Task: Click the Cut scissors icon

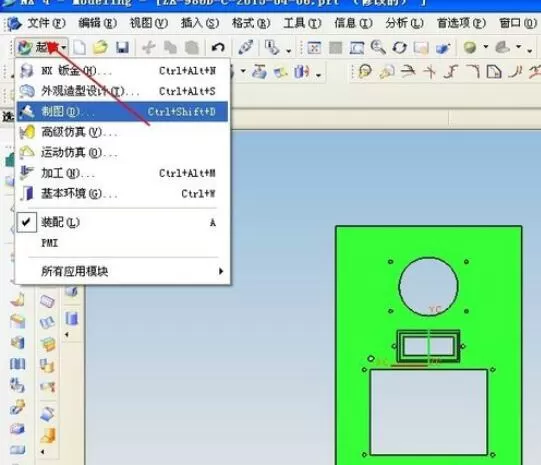Action: [149, 47]
